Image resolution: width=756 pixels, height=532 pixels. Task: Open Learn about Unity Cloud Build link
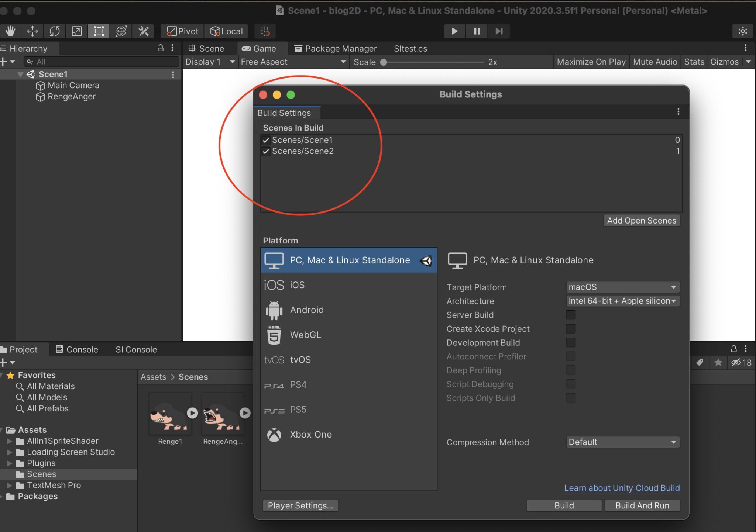pyautogui.click(x=622, y=488)
